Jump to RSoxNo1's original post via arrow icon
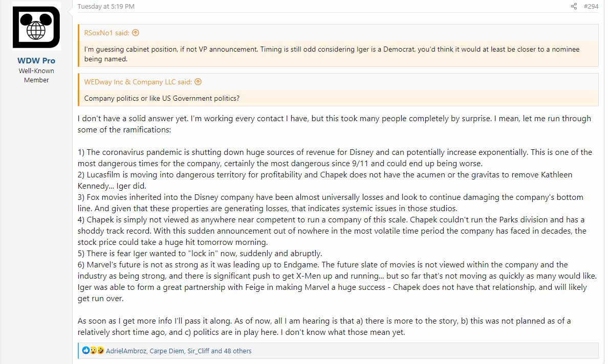 click(x=136, y=33)
